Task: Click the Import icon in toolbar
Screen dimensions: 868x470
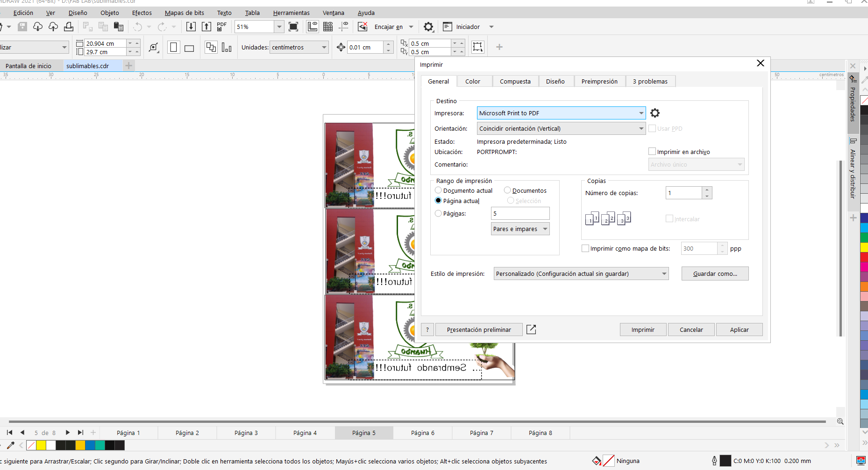Action: point(191,27)
